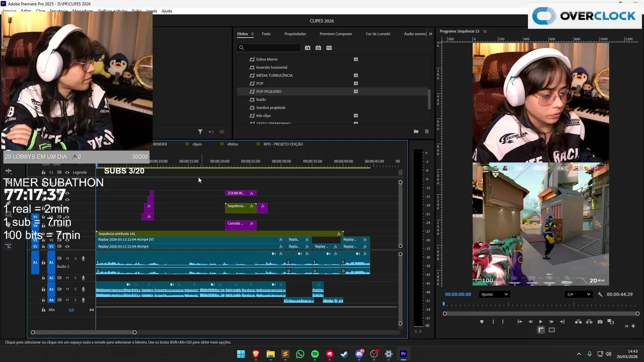This screenshot has width=644, height=362.
Task: Toggle the rulers button below play controls
Action: 541,330
